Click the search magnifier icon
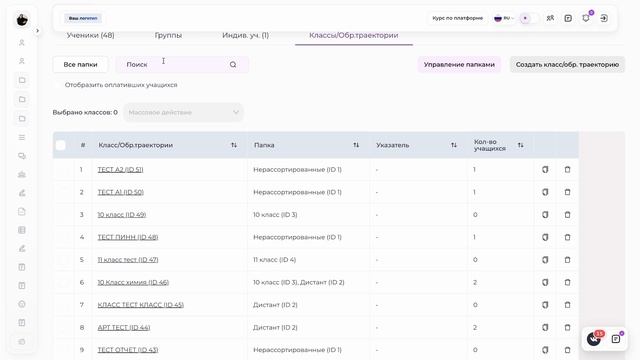The width and height of the screenshot is (640, 360). (x=233, y=64)
